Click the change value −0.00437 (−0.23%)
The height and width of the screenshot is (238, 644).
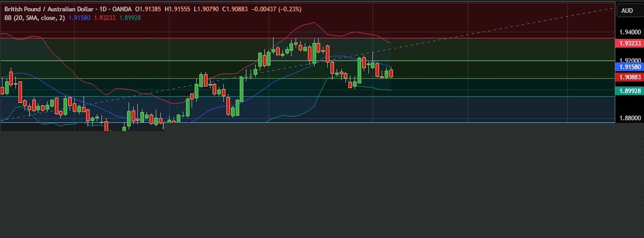tap(277, 9)
